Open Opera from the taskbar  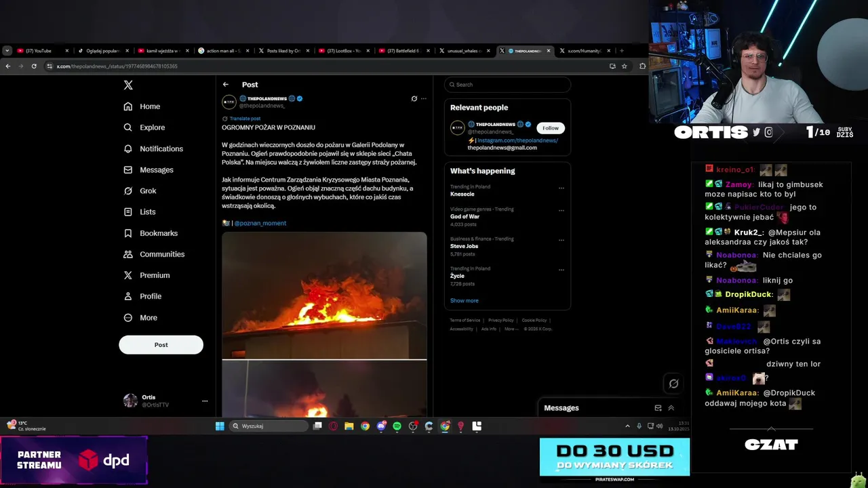333,426
